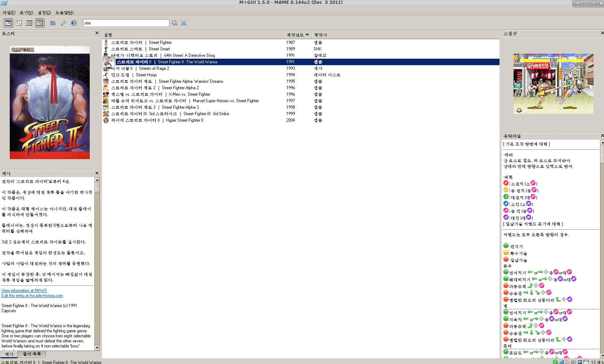Image resolution: width=604 pixels, height=364 pixels.
Task: Click the command panel scroll up arrow
Action: 602,143
